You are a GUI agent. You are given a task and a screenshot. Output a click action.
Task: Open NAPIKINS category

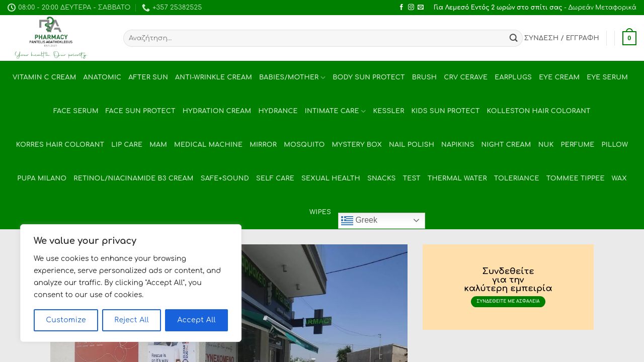click(x=457, y=145)
